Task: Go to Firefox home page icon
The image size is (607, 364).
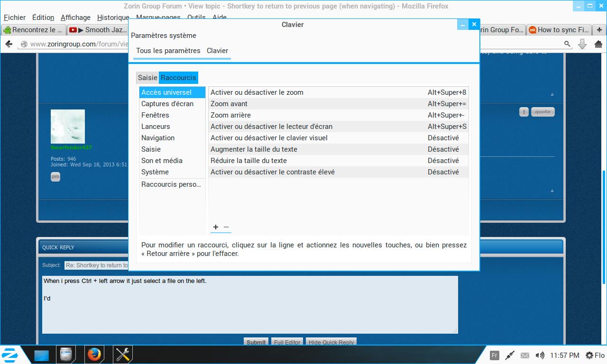Action: 598,44
